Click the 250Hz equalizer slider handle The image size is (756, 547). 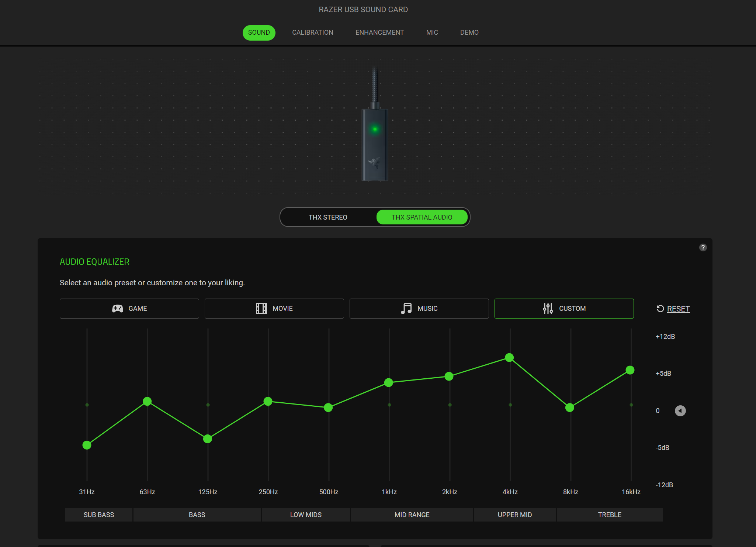[x=268, y=401]
